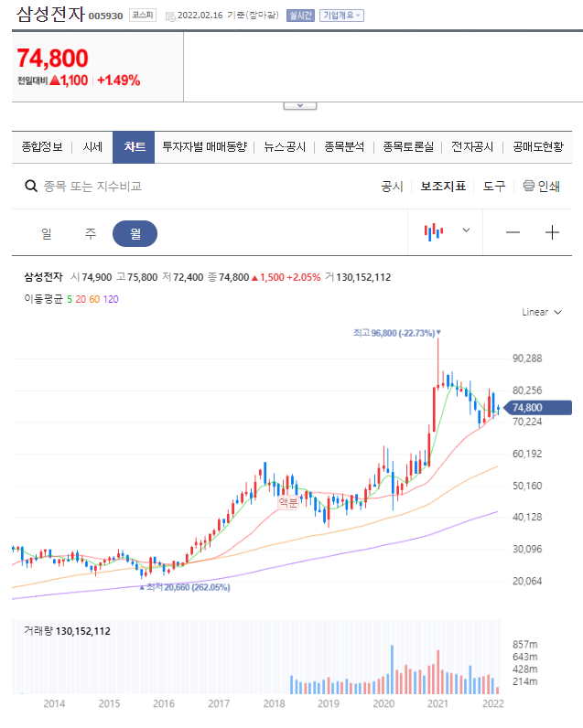This screenshot has height=728, width=583.
Task: Select the 주 weekly period option
Action: tap(91, 233)
